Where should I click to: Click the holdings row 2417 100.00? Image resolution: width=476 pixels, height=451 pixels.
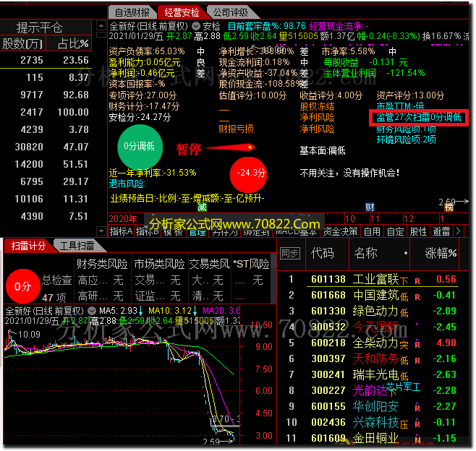46,112
